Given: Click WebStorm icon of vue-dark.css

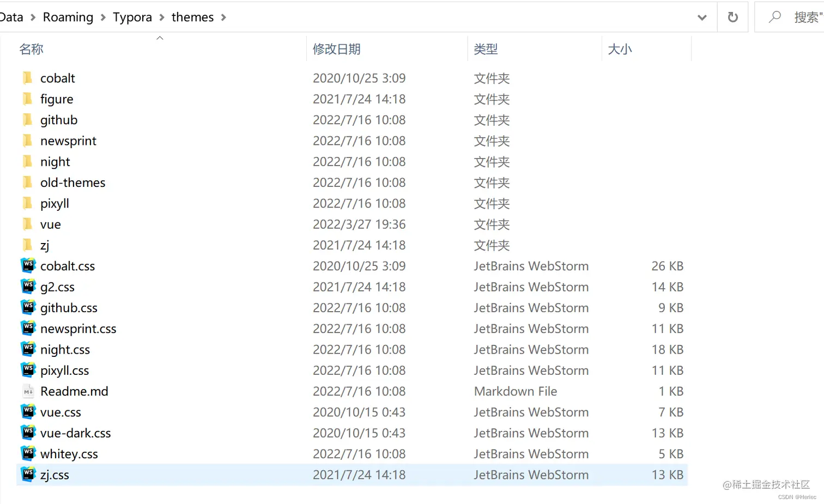Looking at the screenshot, I should click(x=28, y=433).
